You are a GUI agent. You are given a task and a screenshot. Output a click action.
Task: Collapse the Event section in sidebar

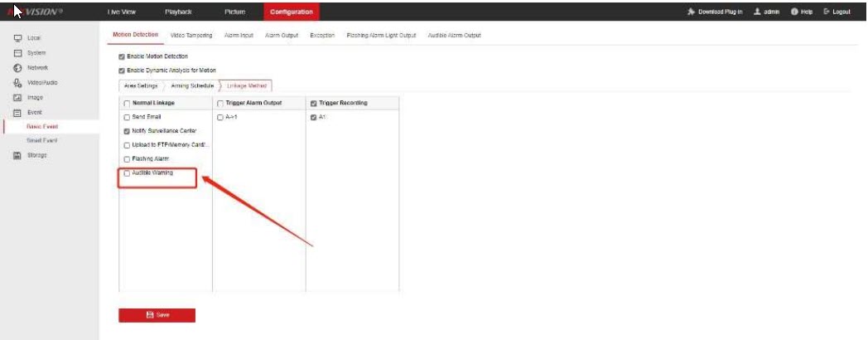[34, 112]
